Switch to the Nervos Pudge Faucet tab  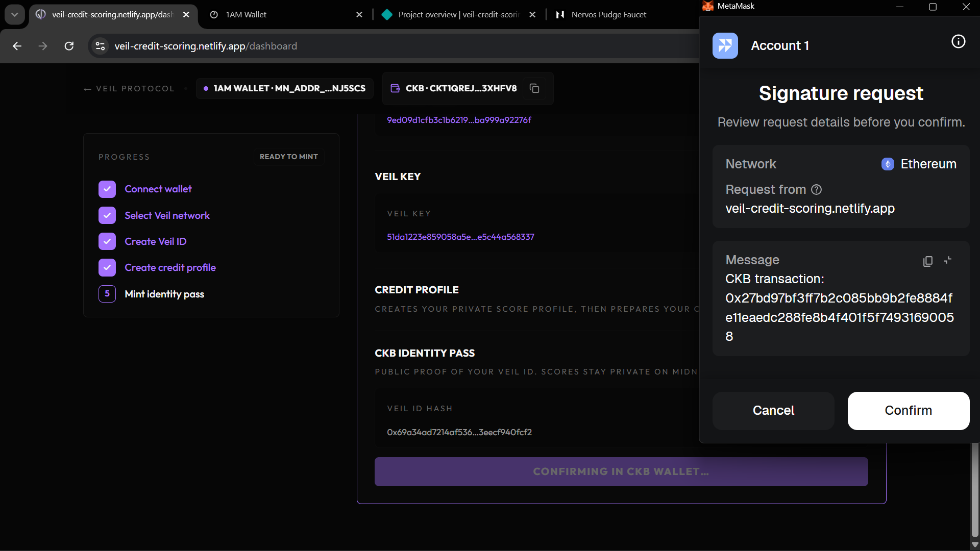pyautogui.click(x=623, y=15)
